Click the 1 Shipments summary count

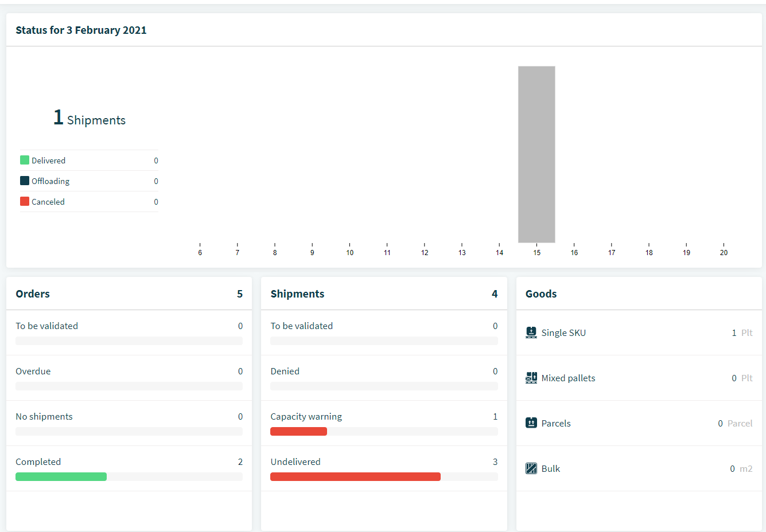(x=90, y=118)
